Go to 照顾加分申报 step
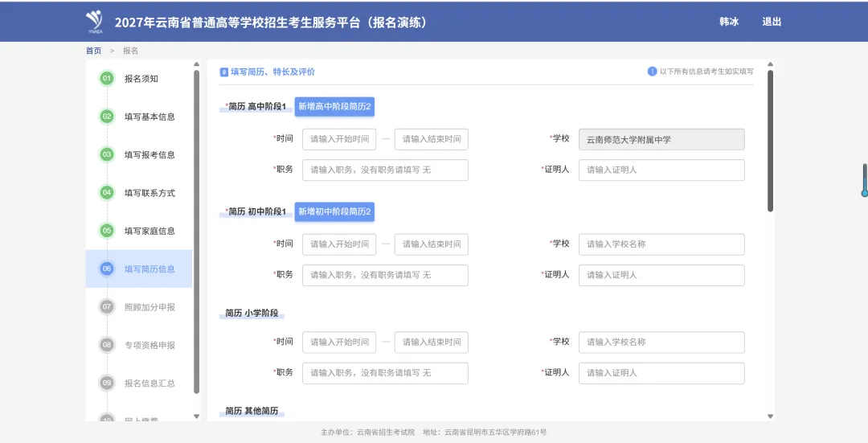 pyautogui.click(x=149, y=307)
